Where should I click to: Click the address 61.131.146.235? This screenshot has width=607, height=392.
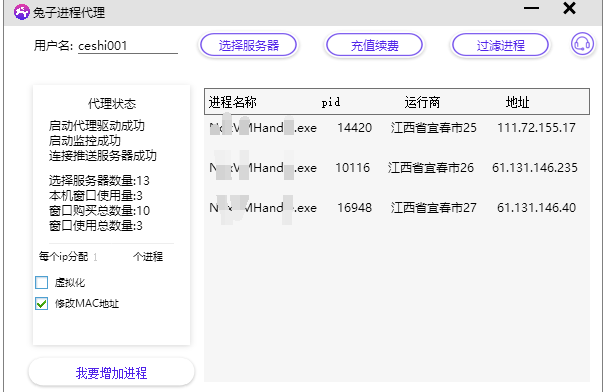point(535,168)
